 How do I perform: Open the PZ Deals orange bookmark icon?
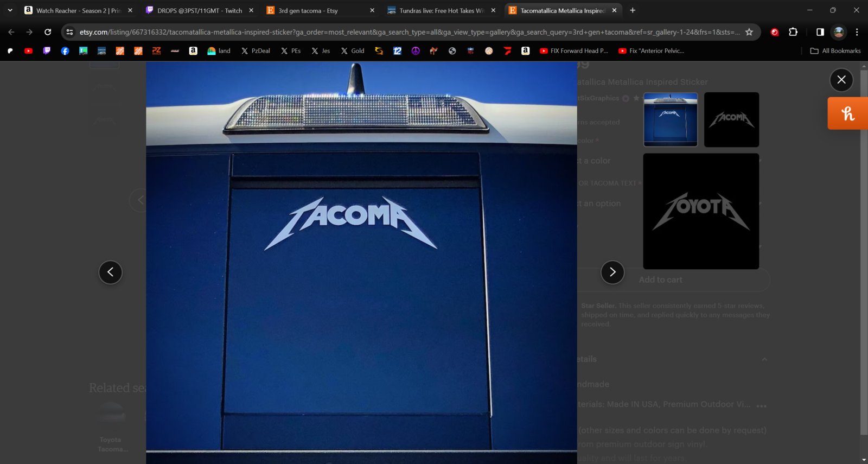pyautogui.click(x=157, y=51)
